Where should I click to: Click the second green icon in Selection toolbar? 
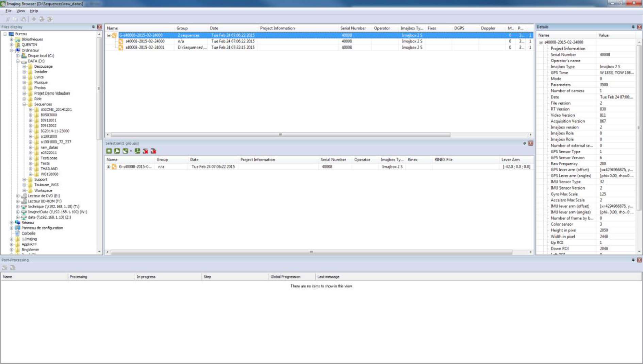coord(117,151)
